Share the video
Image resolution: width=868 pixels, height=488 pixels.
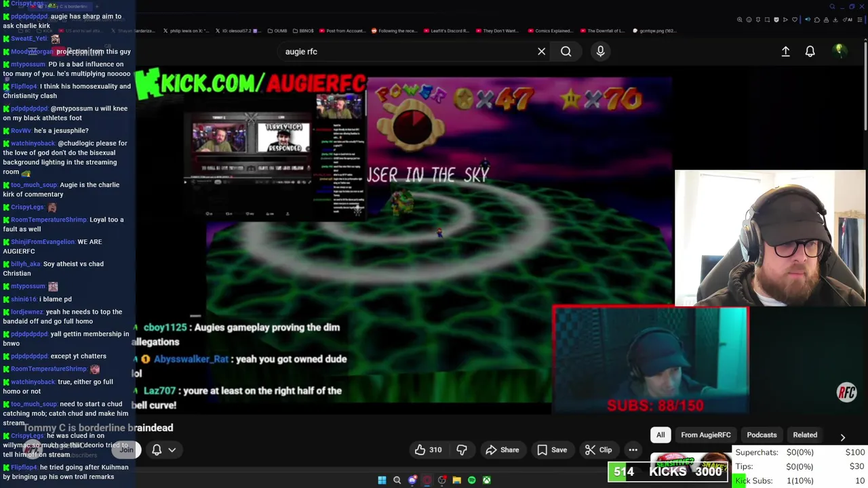click(502, 449)
